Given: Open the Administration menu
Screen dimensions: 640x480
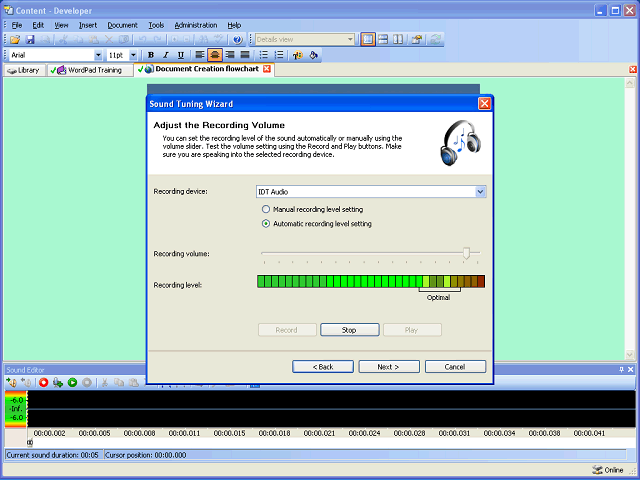Looking at the screenshot, I should 196,25.
